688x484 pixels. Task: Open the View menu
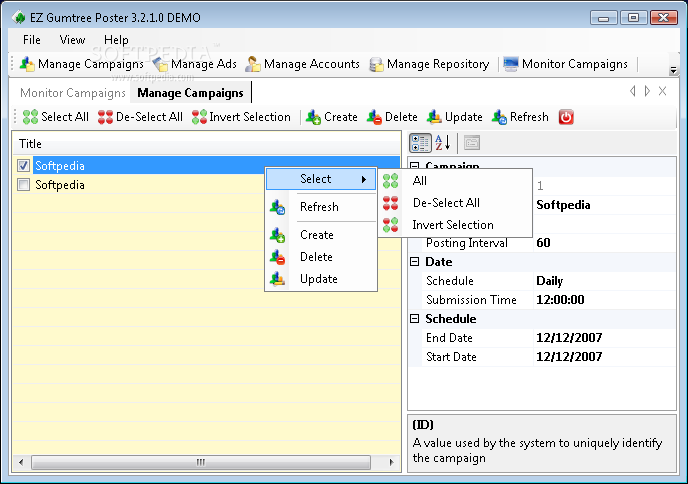coord(72,40)
